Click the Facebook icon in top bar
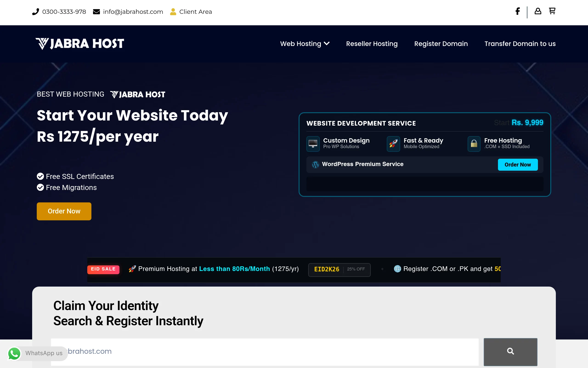588x368 pixels. 517,11
